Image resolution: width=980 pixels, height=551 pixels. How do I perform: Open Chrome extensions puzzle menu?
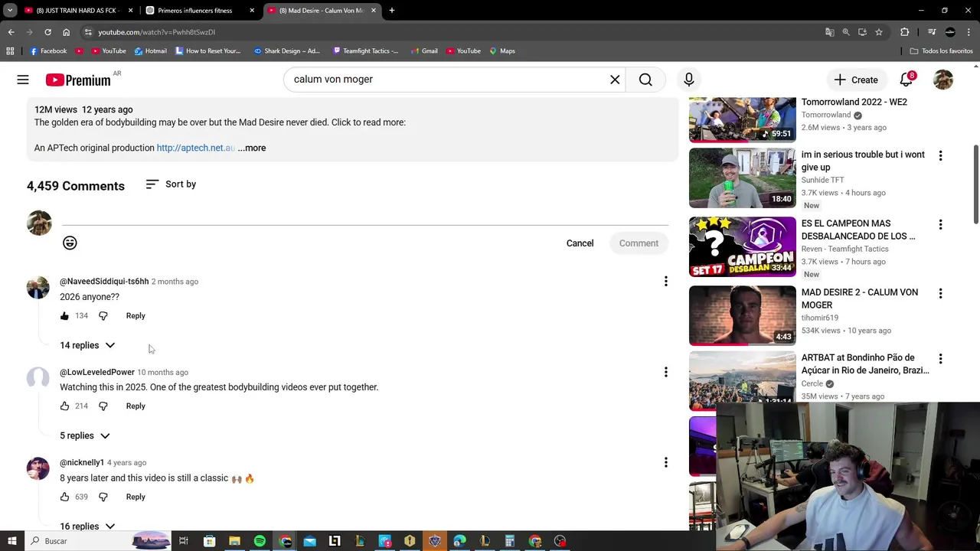point(904,32)
